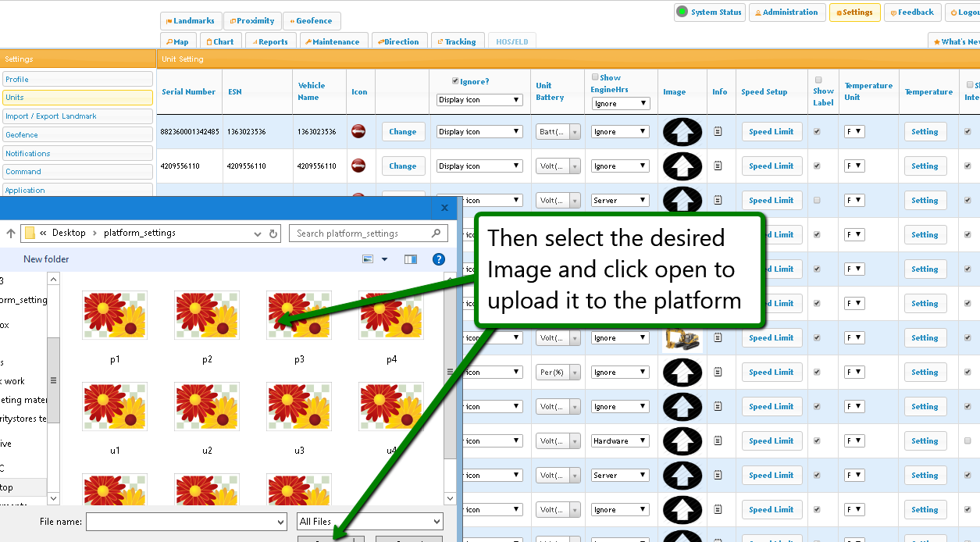The image size is (980, 542).
Task: Click the info icon in the first unit row
Action: (x=718, y=132)
